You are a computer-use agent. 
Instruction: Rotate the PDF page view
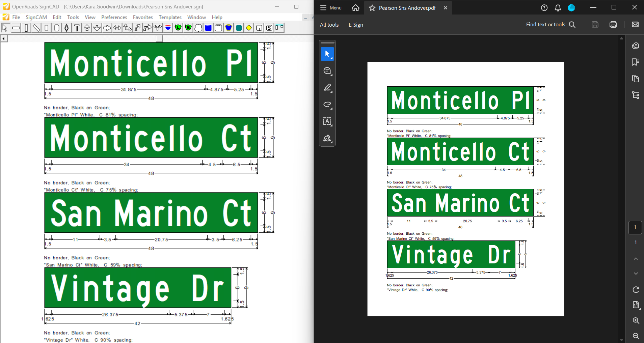636,290
